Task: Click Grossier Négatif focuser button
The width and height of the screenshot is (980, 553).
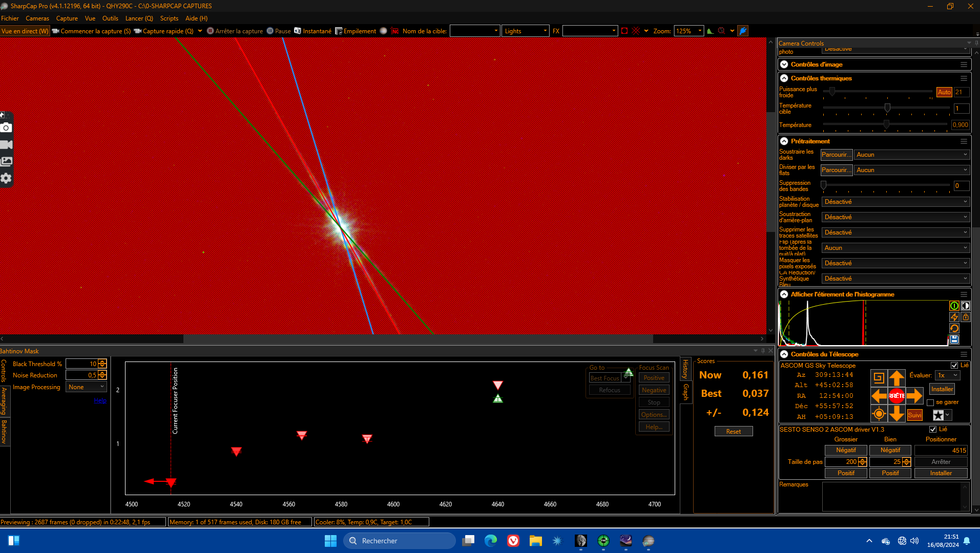Action: [846, 450]
